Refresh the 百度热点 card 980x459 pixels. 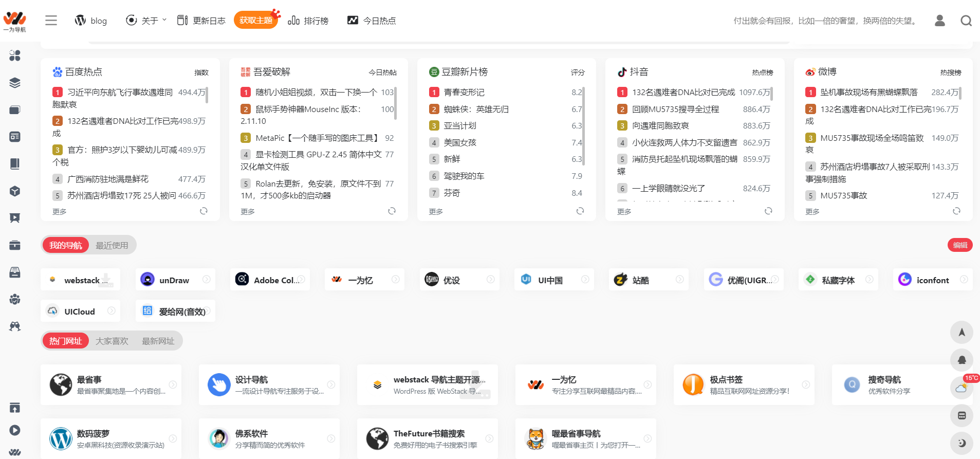coord(204,211)
